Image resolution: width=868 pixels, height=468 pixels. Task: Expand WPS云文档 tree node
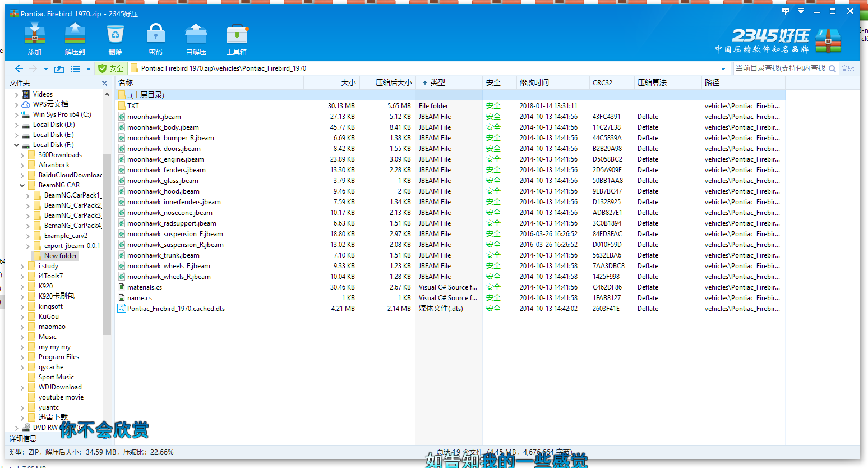(16, 104)
